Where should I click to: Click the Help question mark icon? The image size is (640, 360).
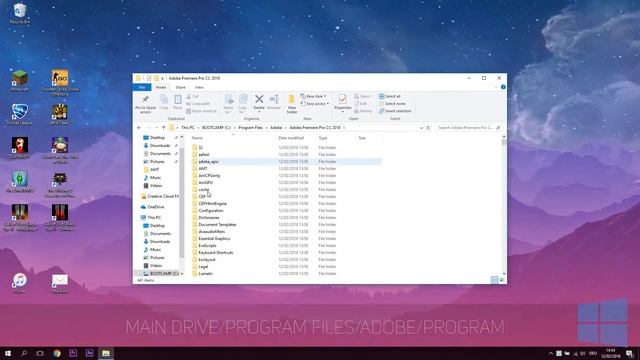[x=503, y=87]
